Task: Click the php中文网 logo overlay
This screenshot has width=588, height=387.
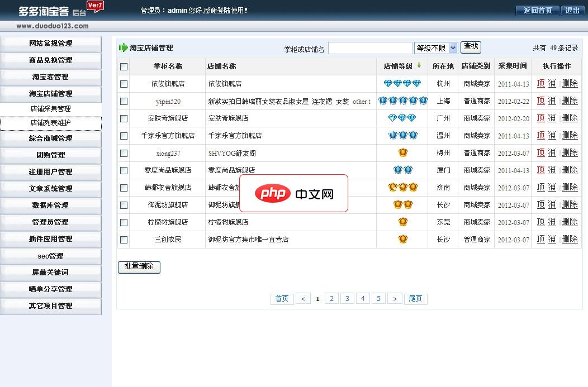Action: point(293,193)
